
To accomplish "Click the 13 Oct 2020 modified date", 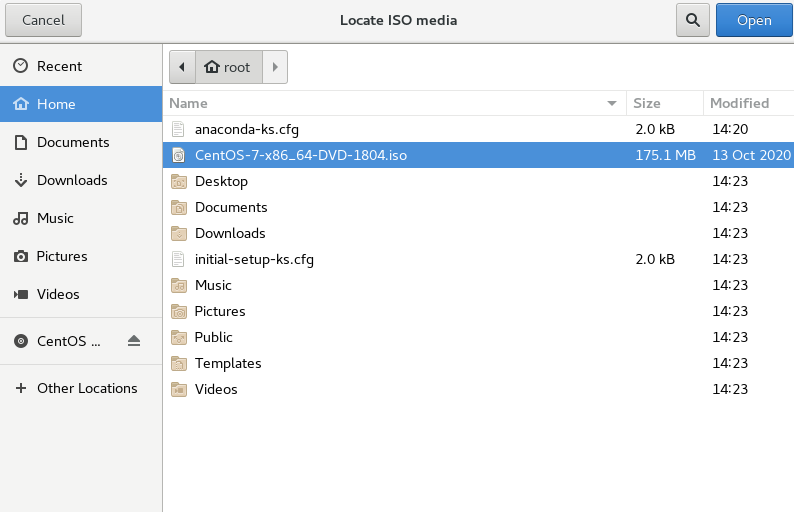I will click(x=751, y=155).
